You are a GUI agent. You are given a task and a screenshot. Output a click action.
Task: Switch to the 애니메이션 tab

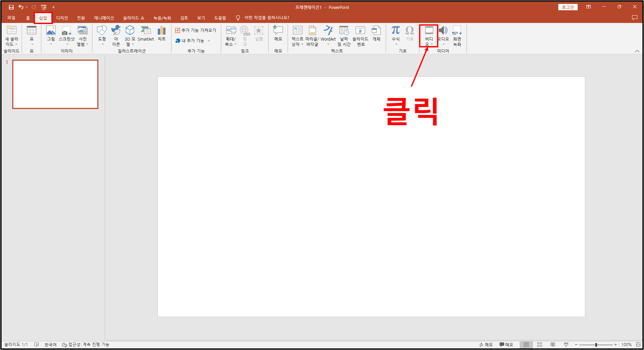pyautogui.click(x=104, y=18)
